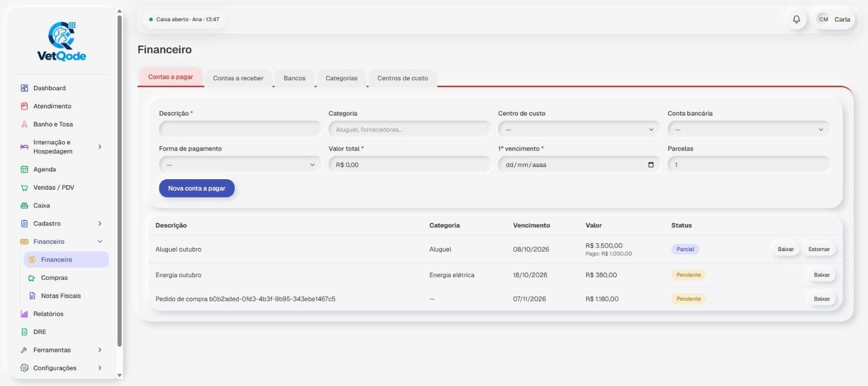Open the Bancos tab
This screenshot has width=868, height=386.
pos(294,78)
